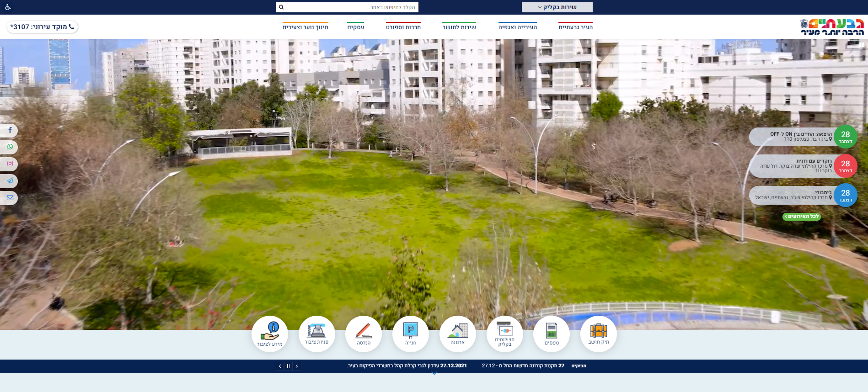Open the accessibility wheelchair icon
Image resolution: width=868 pixels, height=392 pixels.
[x=8, y=7]
